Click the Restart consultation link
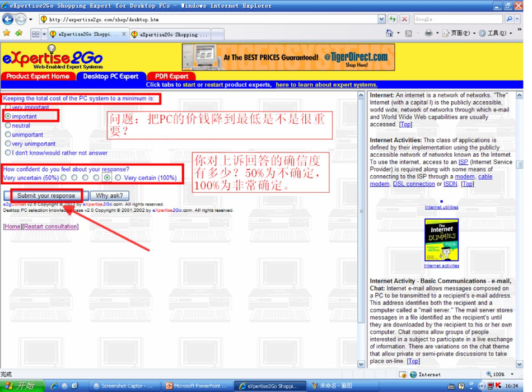The width and height of the screenshot is (532, 392). pyautogui.click(x=50, y=227)
